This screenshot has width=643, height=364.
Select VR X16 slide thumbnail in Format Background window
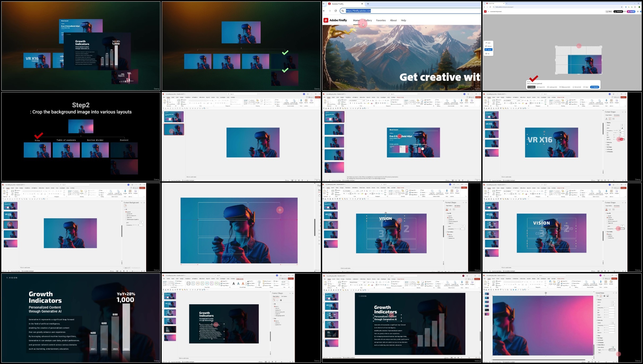click(x=11, y=215)
